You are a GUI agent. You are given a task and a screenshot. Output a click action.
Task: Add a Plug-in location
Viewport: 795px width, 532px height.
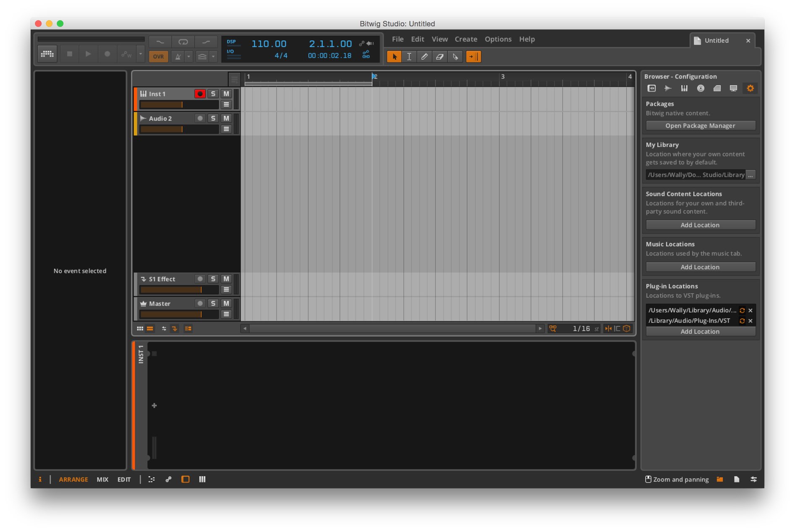(x=700, y=332)
